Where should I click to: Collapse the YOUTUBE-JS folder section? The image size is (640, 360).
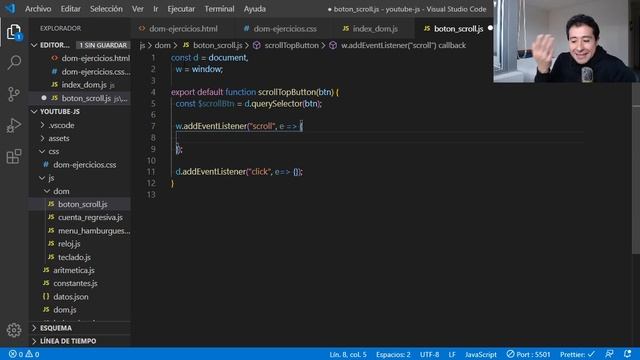[34, 111]
